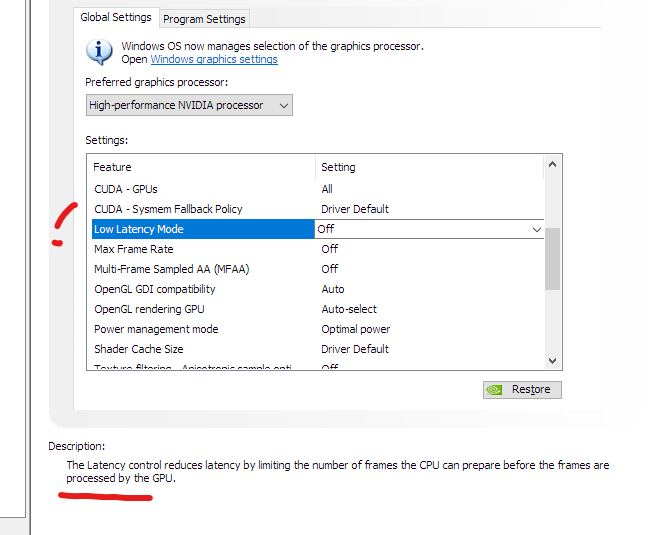The image size is (661, 535).
Task: Select the Shader Cache Size row
Action: [318, 349]
